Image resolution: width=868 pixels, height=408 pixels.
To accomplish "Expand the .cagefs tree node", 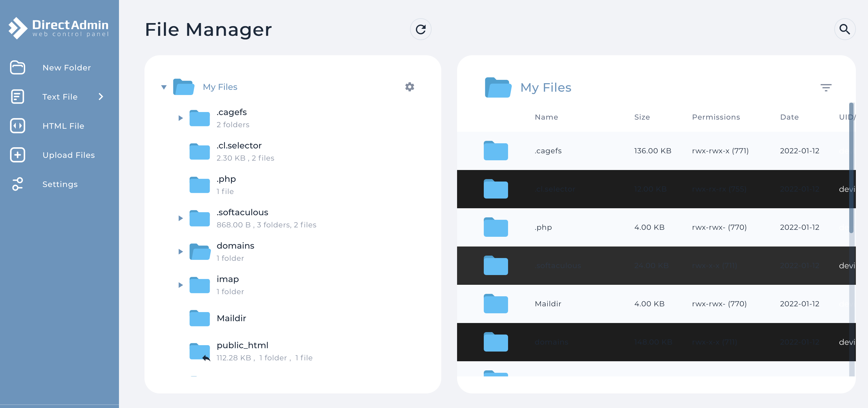I will pos(181,118).
